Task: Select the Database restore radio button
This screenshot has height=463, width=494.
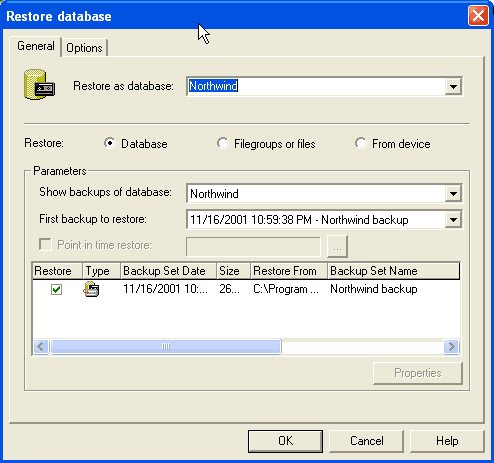Action: (x=109, y=143)
